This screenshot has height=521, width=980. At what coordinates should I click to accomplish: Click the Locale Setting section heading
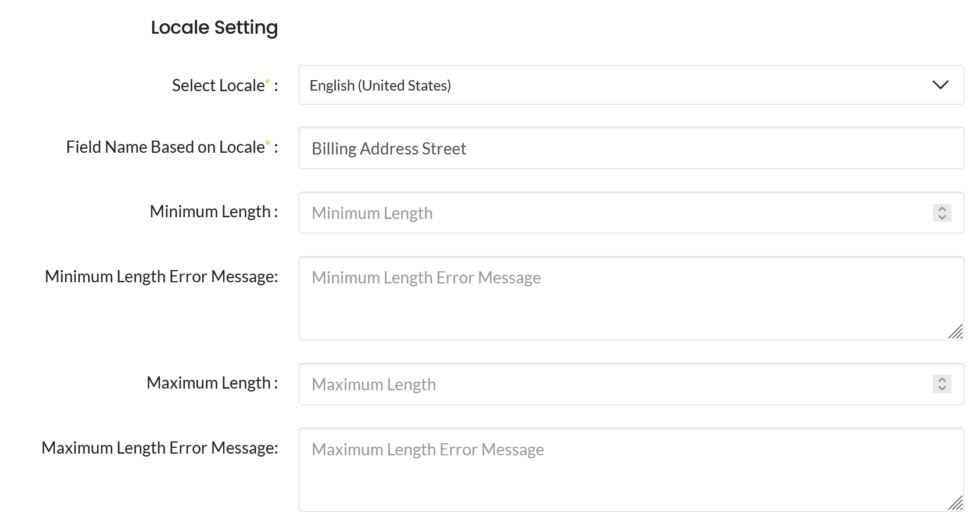(x=214, y=27)
